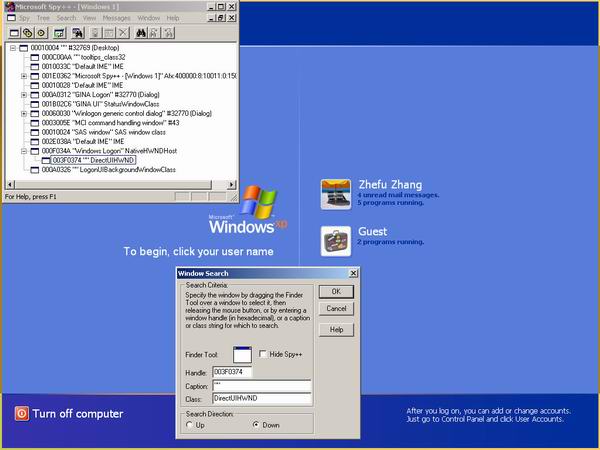Click the Window Search title bar

[262, 273]
